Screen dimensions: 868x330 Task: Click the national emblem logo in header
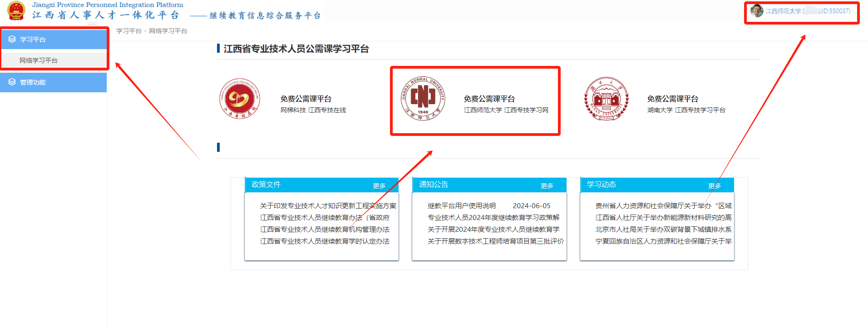click(x=16, y=11)
